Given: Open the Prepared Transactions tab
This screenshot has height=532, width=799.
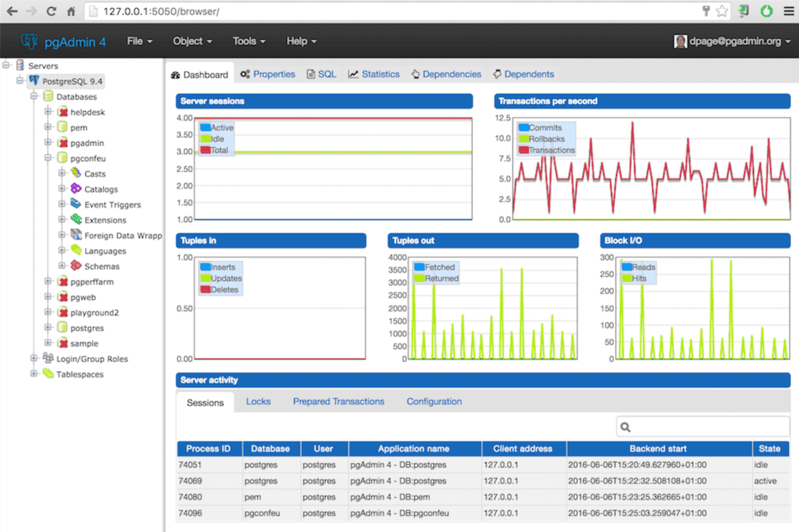Looking at the screenshot, I should (338, 401).
